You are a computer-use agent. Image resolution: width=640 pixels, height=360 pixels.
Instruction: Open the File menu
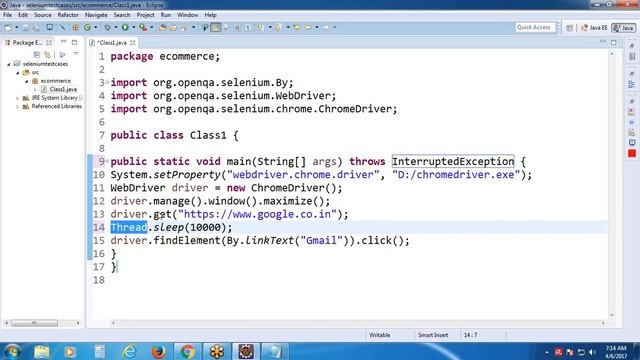click(x=7, y=15)
